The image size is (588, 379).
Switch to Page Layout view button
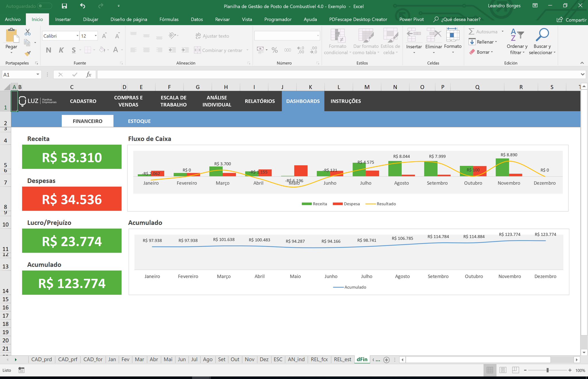(x=503, y=370)
